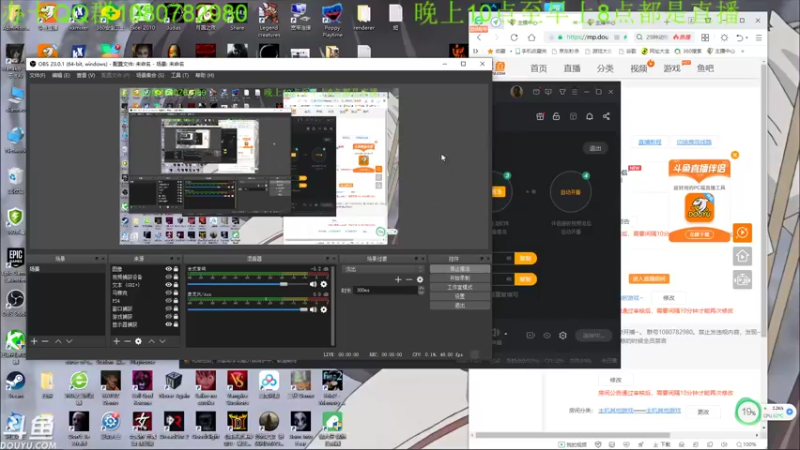800x450 pixels.
Task: Remove selected source with minus icon
Action: pyautogui.click(x=128, y=341)
